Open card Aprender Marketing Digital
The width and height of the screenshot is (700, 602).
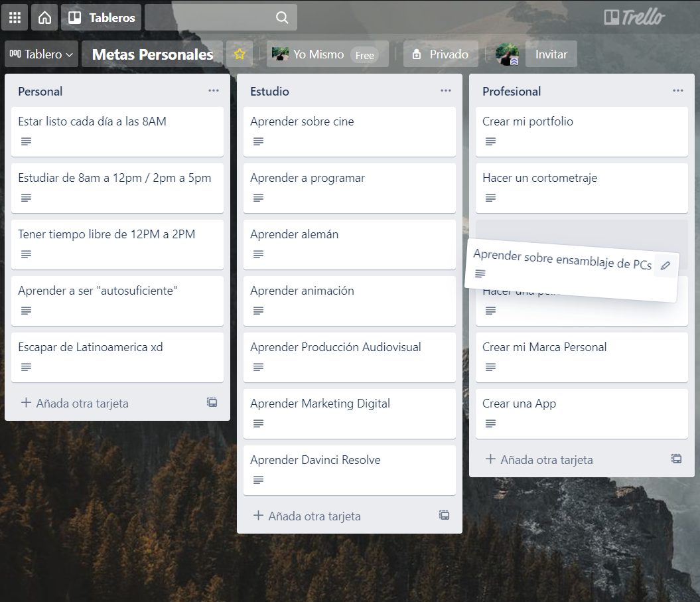click(350, 414)
